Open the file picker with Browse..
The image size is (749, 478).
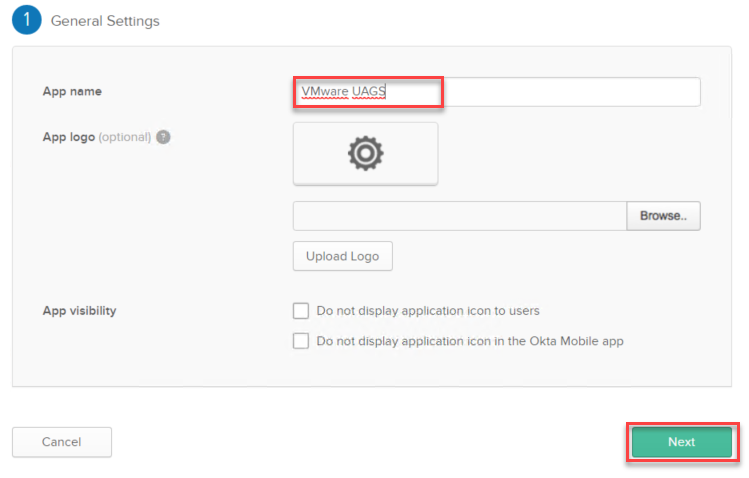(663, 216)
